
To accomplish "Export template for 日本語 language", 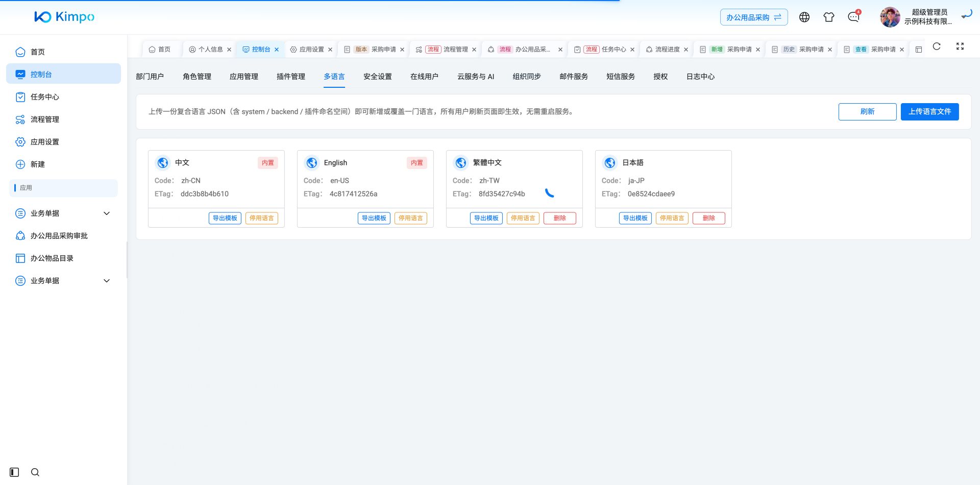I will (635, 219).
